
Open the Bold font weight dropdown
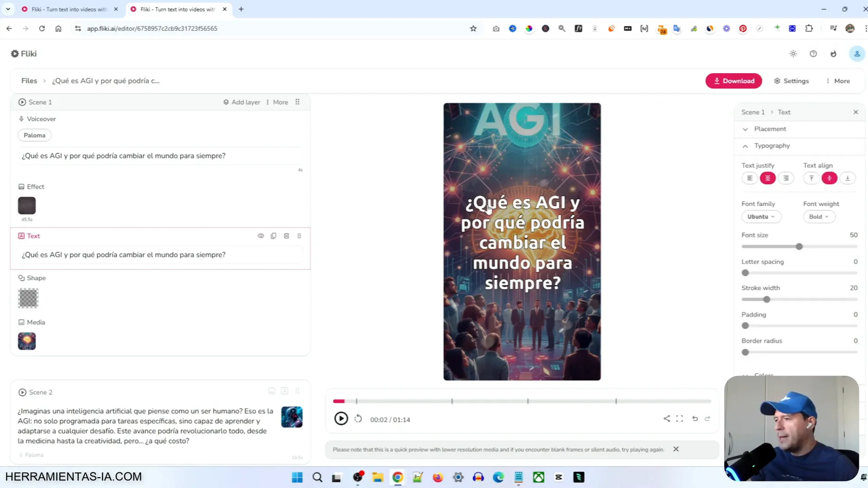click(x=818, y=216)
